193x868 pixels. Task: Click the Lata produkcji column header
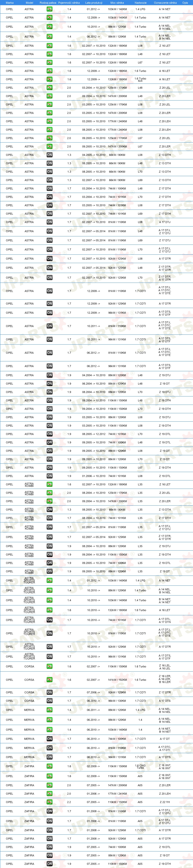(x=94, y=3)
